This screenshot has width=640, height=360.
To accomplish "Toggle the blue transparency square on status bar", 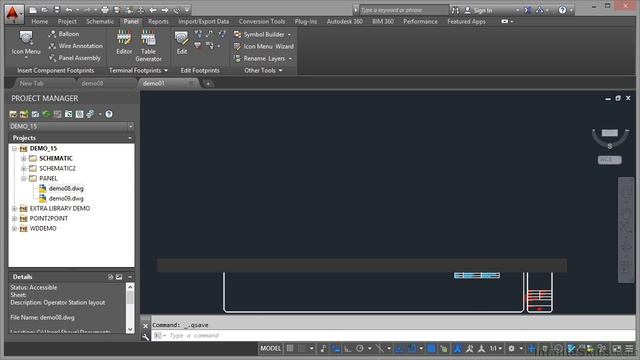I will [x=431, y=348].
